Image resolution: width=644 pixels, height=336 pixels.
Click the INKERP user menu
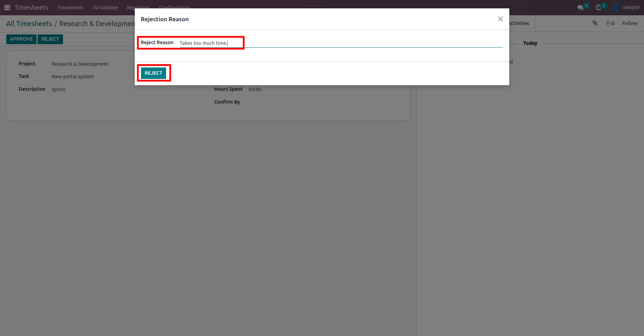[627, 7]
